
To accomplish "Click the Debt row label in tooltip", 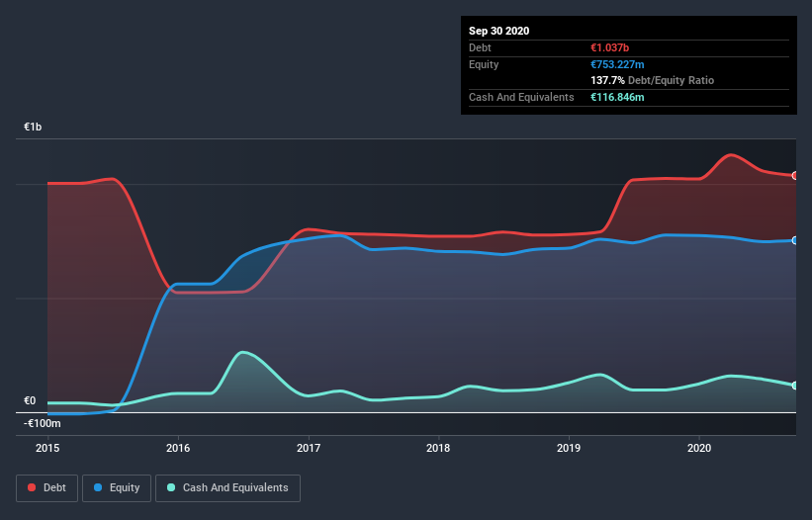I will [x=480, y=47].
